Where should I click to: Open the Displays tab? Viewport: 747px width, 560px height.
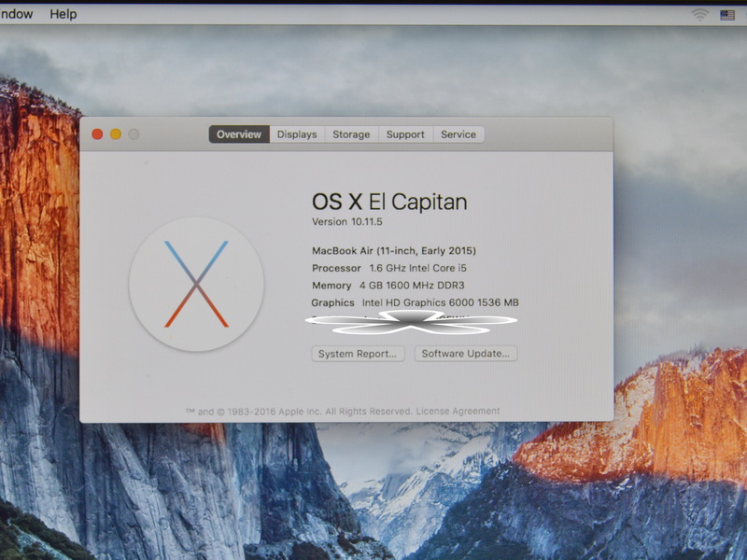(297, 134)
